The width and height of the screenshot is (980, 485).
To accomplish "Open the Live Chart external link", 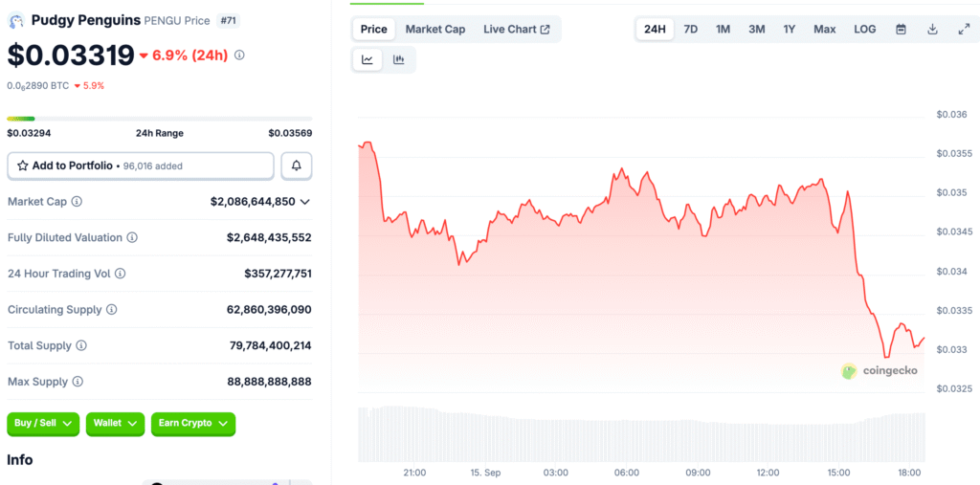I will [517, 30].
